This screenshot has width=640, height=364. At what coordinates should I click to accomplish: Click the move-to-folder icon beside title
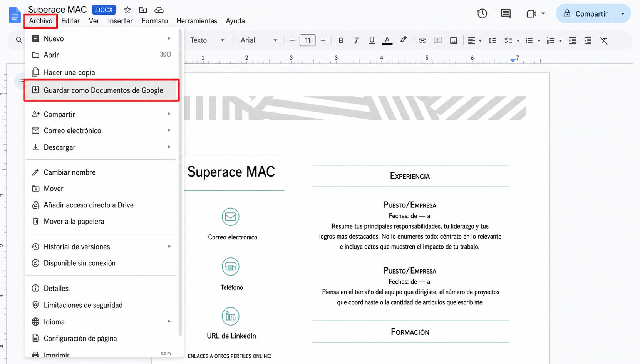143,10
